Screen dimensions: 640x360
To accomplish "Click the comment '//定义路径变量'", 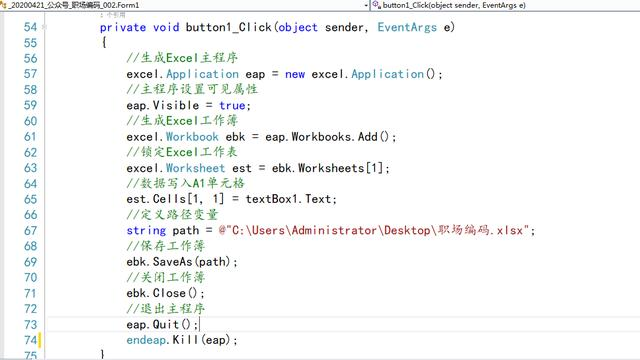I will coord(172,215).
